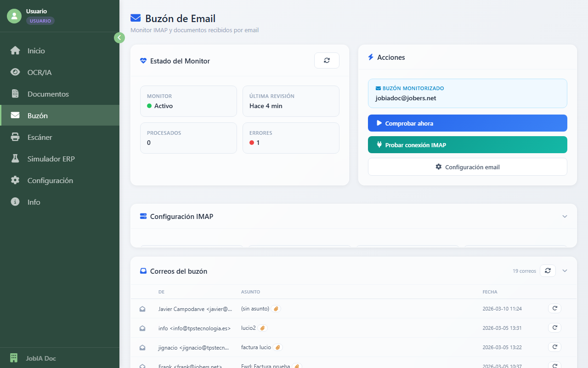This screenshot has width=588, height=368.
Task: Open the user avatar icon at top left
Action: click(14, 16)
